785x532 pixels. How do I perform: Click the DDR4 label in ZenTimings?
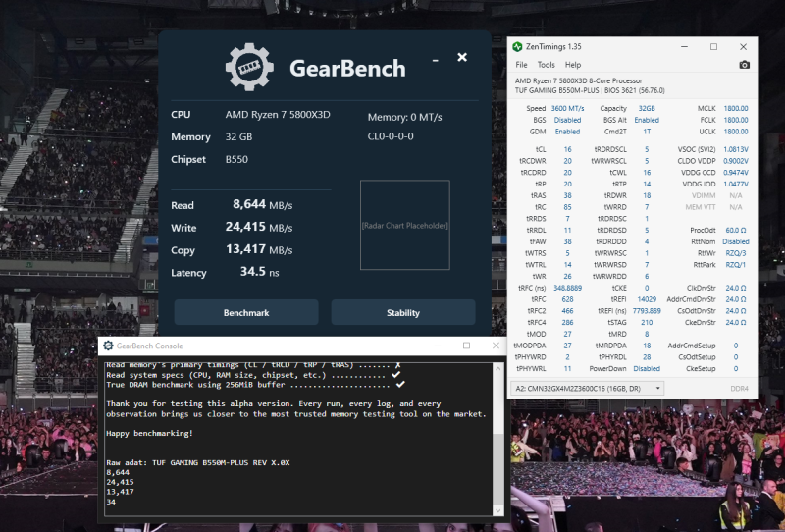coord(739,389)
